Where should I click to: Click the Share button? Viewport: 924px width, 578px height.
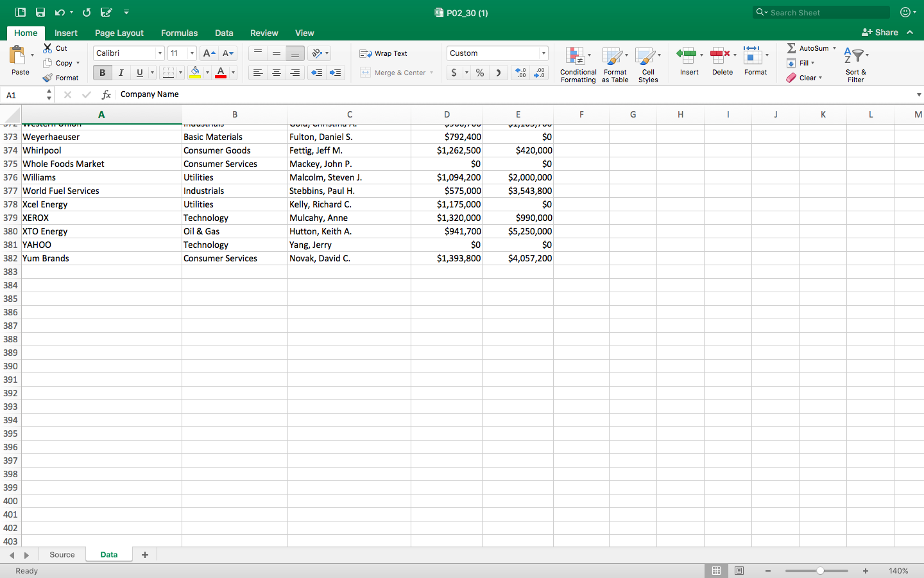point(880,32)
